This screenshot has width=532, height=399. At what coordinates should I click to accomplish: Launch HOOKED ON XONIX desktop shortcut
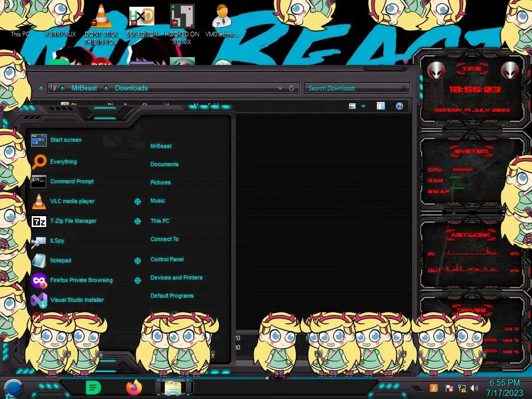[182, 24]
